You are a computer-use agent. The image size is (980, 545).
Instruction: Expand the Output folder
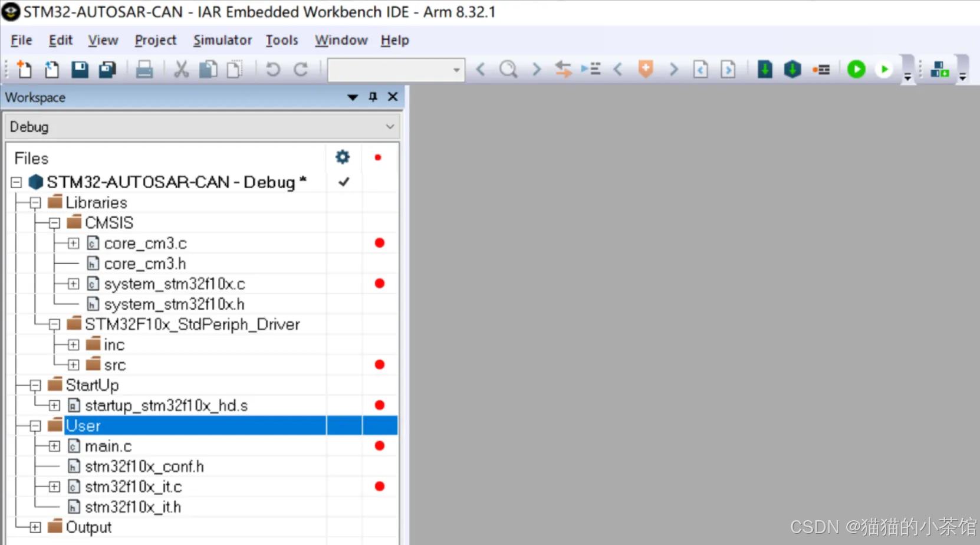pyautogui.click(x=35, y=527)
